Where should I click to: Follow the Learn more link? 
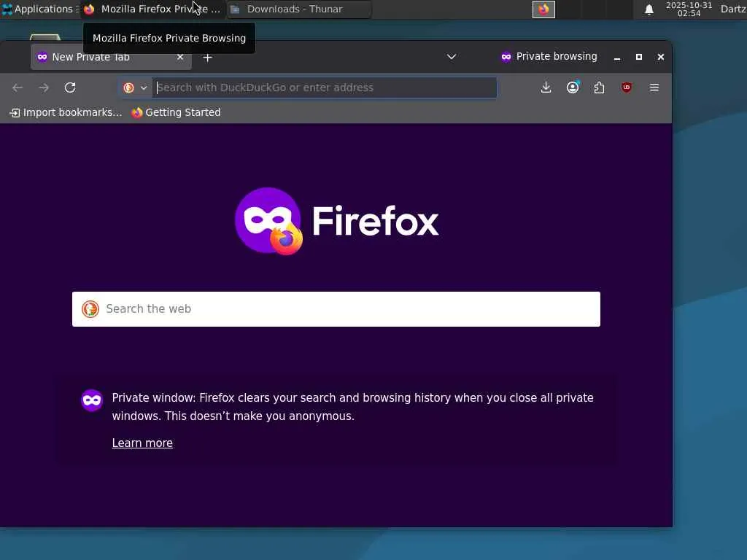(x=142, y=443)
